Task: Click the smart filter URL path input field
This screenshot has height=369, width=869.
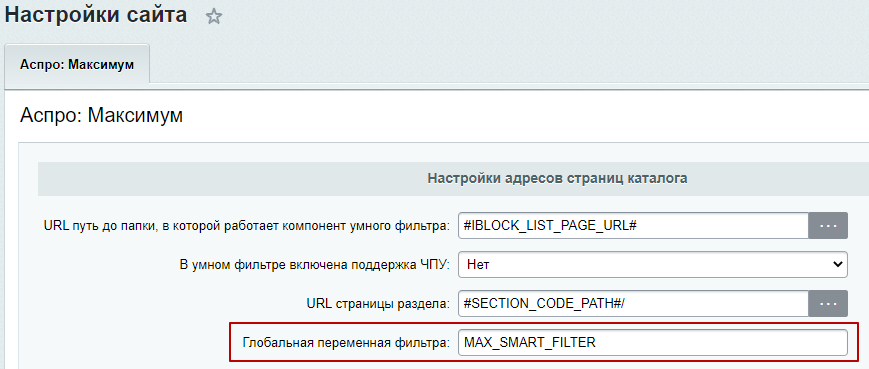Action: (633, 226)
